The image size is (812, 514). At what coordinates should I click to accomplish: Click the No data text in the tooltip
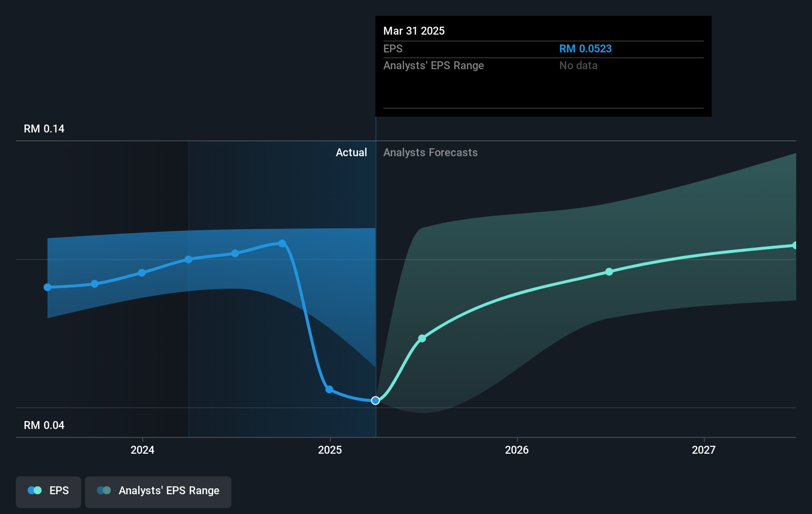point(578,65)
